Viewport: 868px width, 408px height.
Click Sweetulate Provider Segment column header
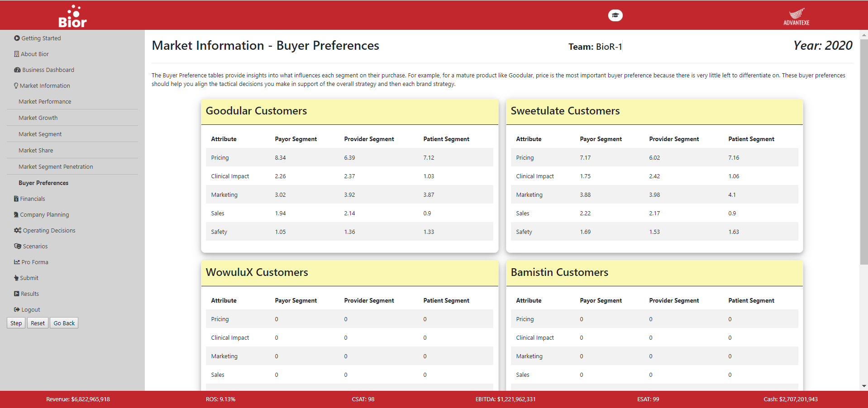(x=674, y=139)
